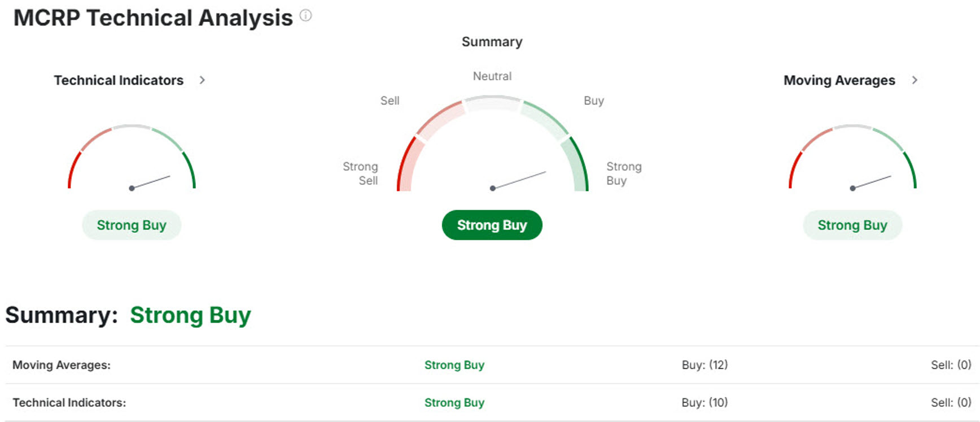980x422 pixels.
Task: Click the Technical Indicators row label in table
Action: [x=69, y=403]
